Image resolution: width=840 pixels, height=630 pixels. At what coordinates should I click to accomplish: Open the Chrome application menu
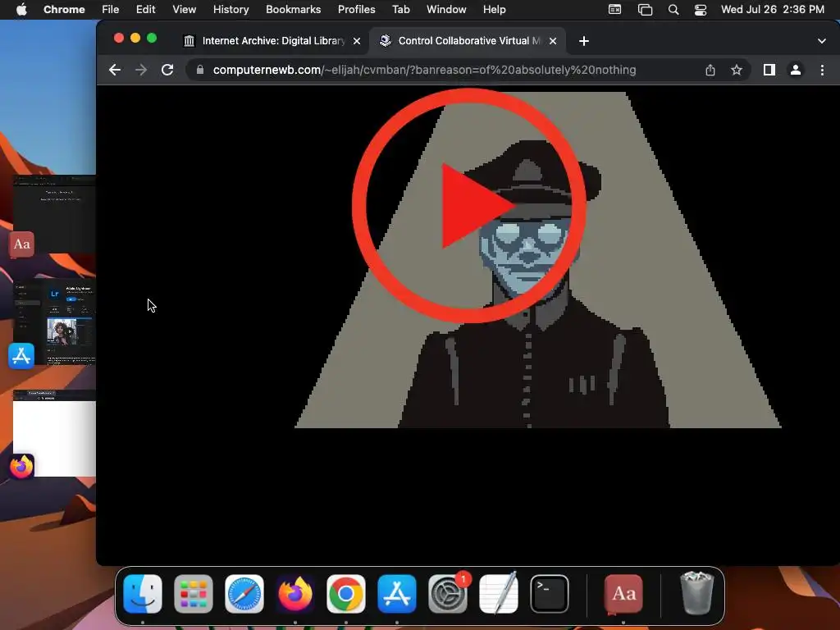pos(64,10)
